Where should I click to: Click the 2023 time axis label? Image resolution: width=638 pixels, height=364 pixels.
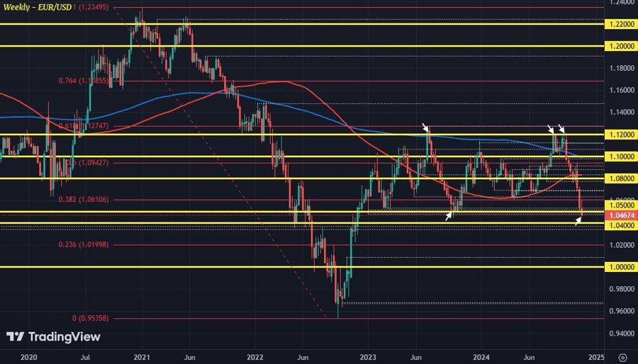tap(368, 358)
